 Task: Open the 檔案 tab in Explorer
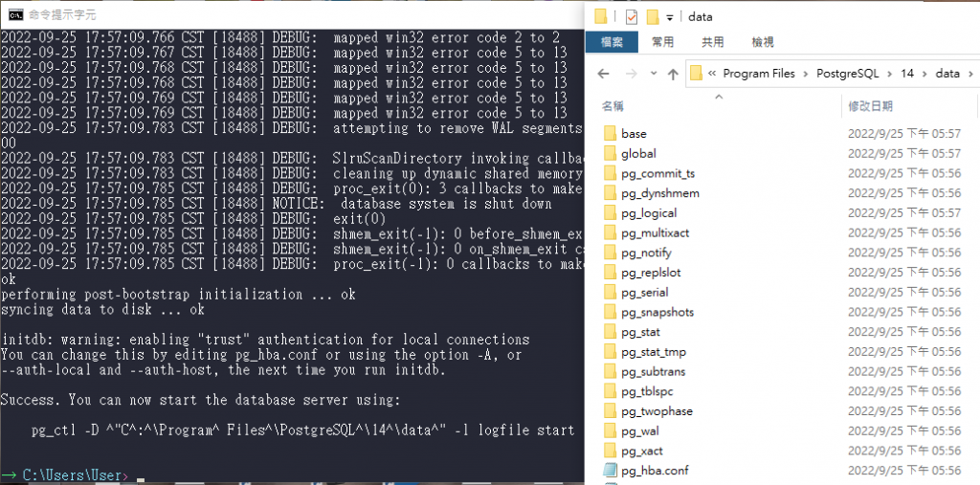[x=612, y=42]
